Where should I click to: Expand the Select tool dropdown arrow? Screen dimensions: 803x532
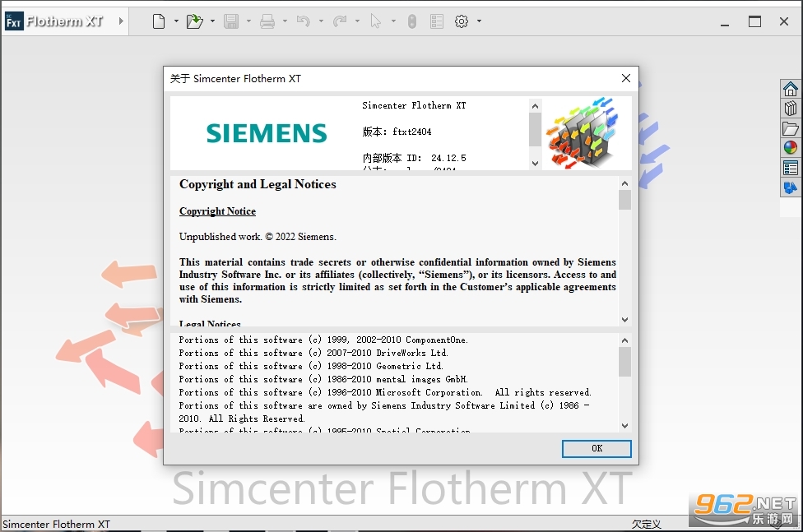394,21
